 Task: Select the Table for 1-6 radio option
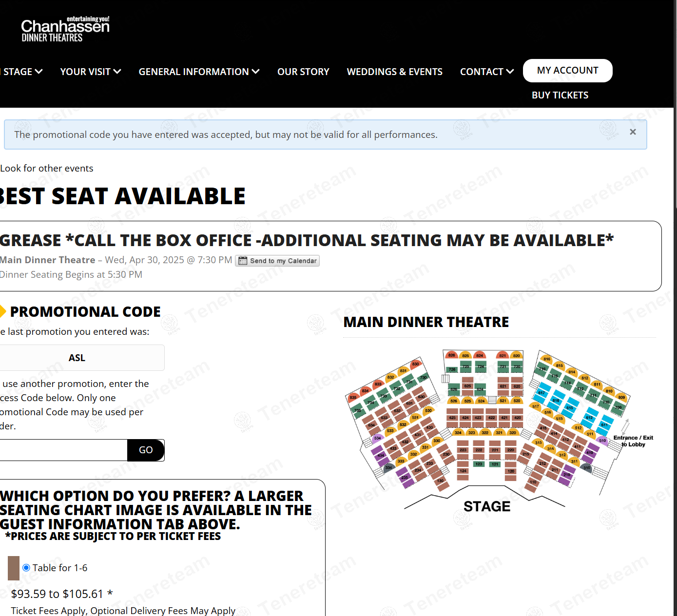26,568
